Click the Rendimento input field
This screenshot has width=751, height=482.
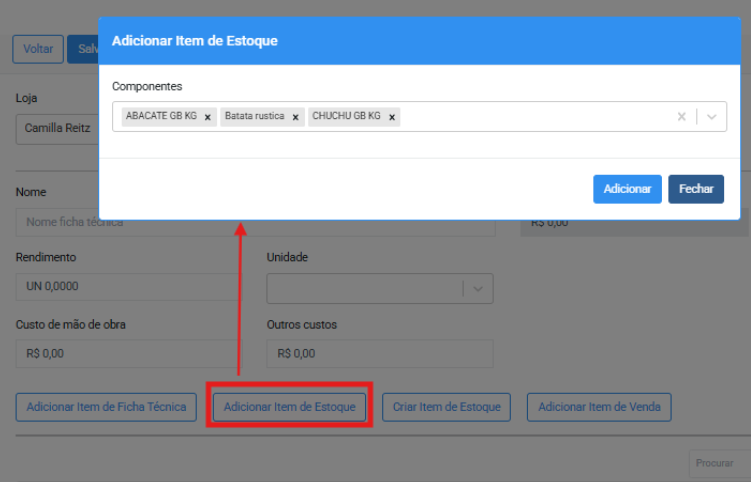[129, 287]
